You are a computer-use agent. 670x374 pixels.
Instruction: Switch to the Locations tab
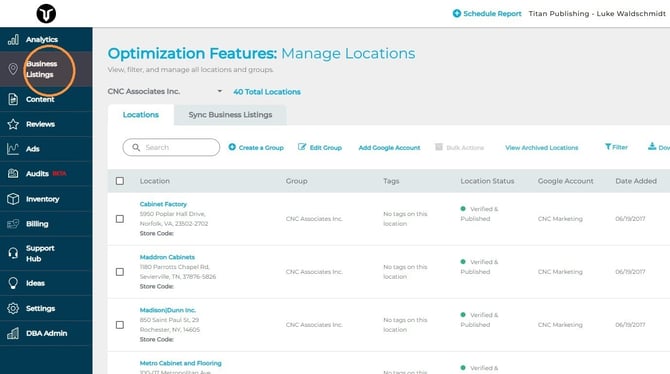141,115
